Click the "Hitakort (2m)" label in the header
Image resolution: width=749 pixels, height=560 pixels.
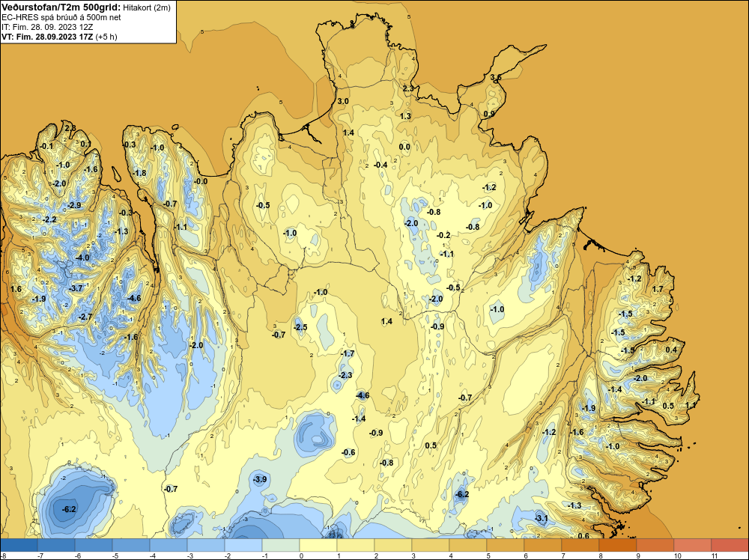146,7
